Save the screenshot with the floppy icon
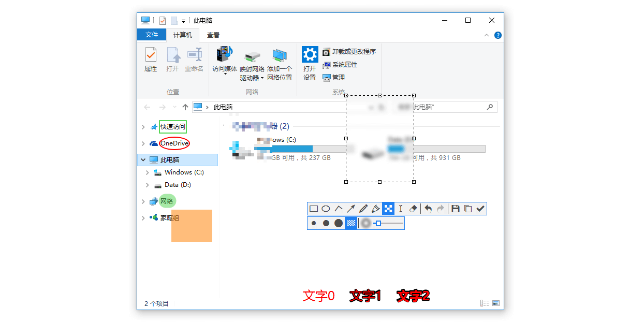Image resolution: width=644 pixels, height=322 pixels. pyautogui.click(x=456, y=209)
